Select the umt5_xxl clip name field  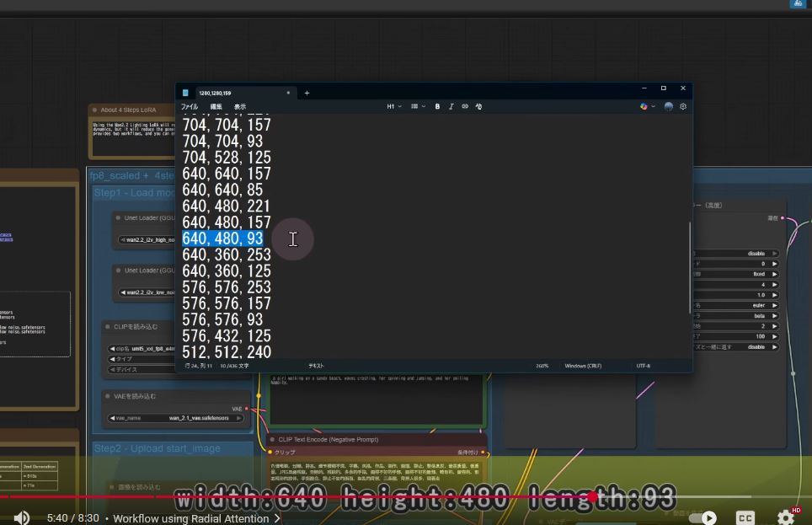pyautogui.click(x=142, y=349)
